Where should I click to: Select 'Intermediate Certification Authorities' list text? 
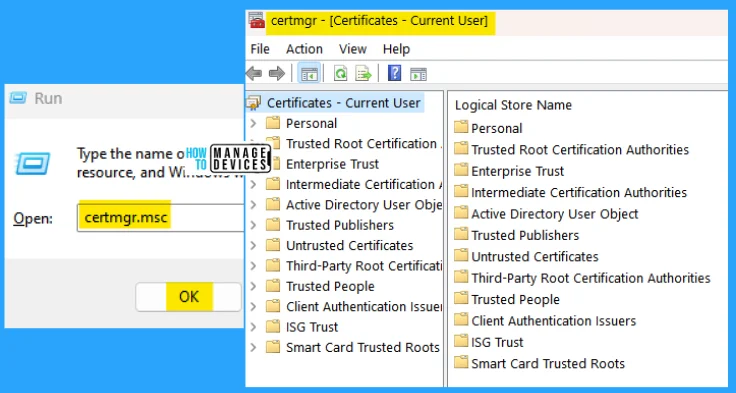579,193
